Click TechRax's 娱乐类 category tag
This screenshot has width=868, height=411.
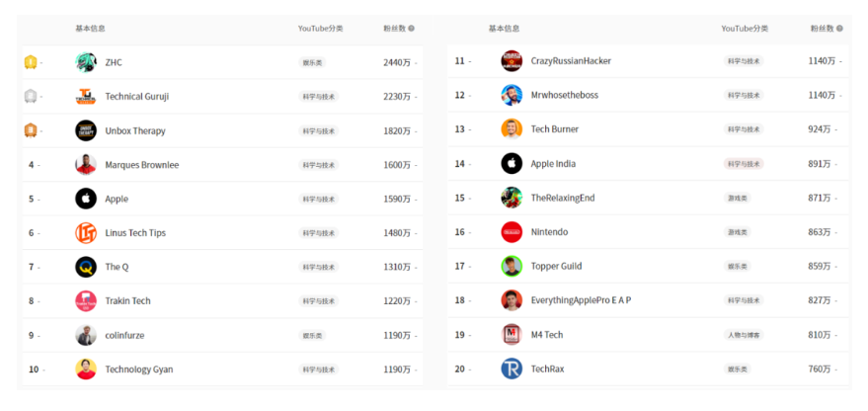(737, 369)
